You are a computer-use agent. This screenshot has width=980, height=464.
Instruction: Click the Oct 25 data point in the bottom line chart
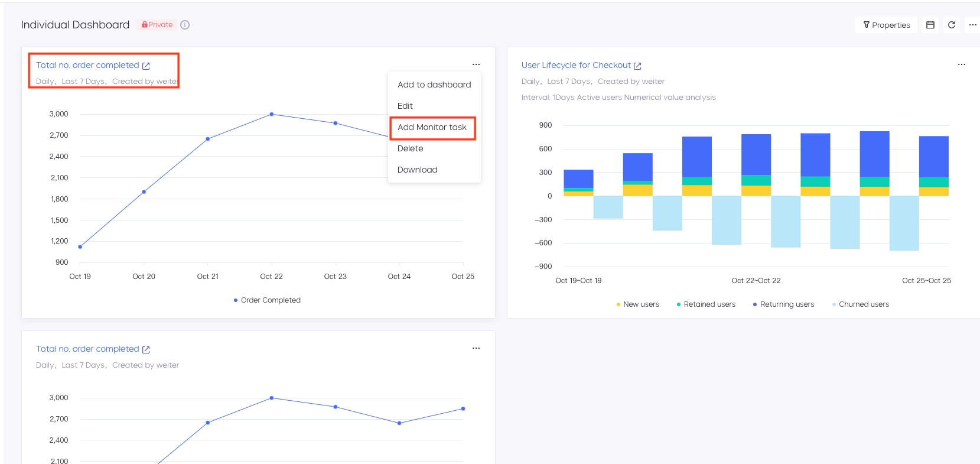(x=463, y=408)
